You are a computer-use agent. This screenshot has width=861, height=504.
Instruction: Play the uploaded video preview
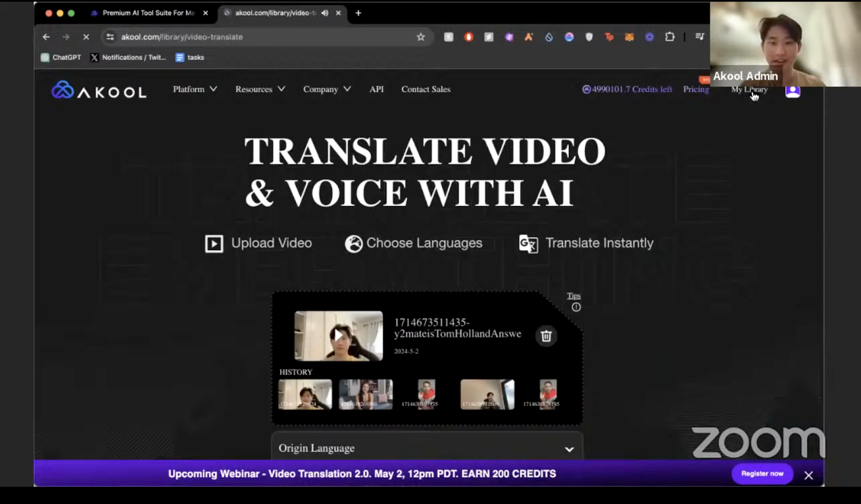coord(338,336)
